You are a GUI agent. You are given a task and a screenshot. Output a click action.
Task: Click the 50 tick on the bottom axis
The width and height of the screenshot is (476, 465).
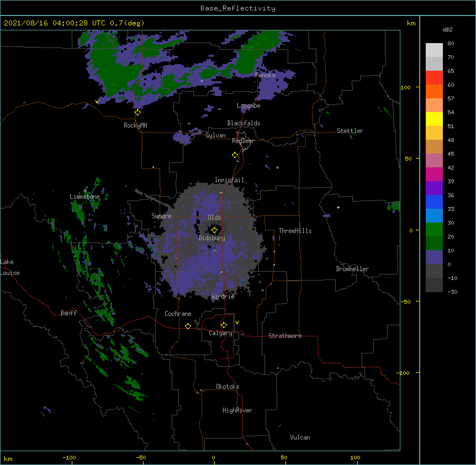coord(284,458)
